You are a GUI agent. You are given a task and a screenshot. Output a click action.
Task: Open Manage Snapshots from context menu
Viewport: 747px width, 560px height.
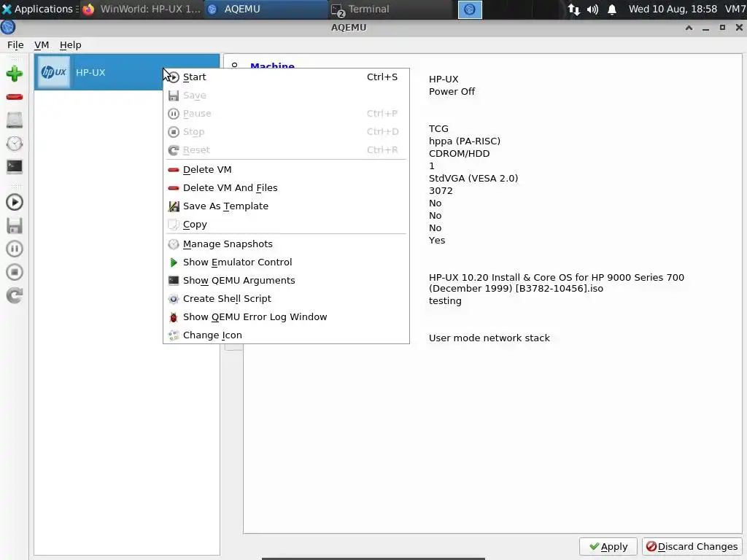click(286, 244)
